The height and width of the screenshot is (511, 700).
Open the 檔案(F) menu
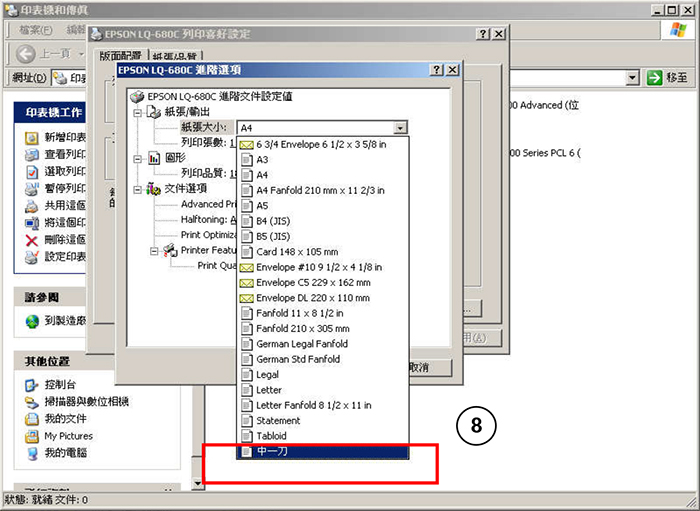tap(35, 30)
